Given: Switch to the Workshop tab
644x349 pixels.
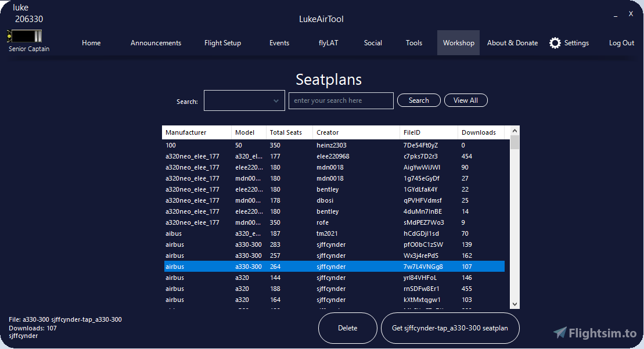Looking at the screenshot, I should [x=458, y=42].
